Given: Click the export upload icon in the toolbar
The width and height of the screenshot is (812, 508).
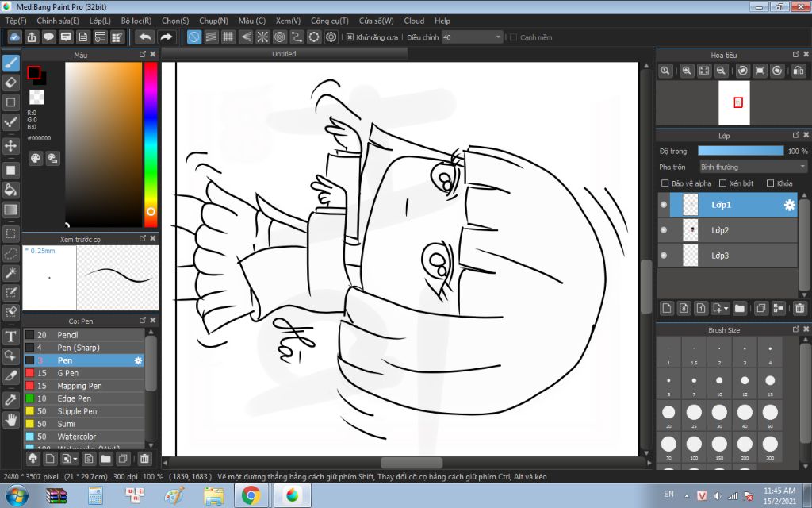Looking at the screenshot, I should tap(32, 37).
